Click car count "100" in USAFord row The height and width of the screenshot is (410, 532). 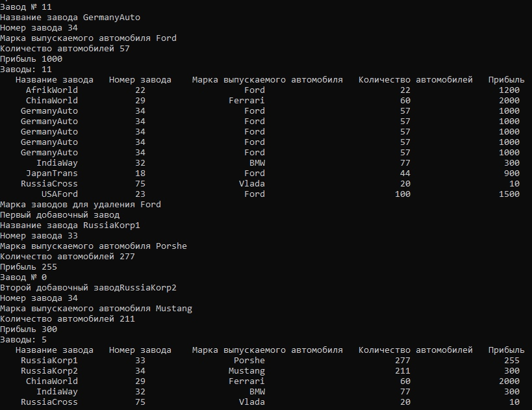[x=403, y=194]
